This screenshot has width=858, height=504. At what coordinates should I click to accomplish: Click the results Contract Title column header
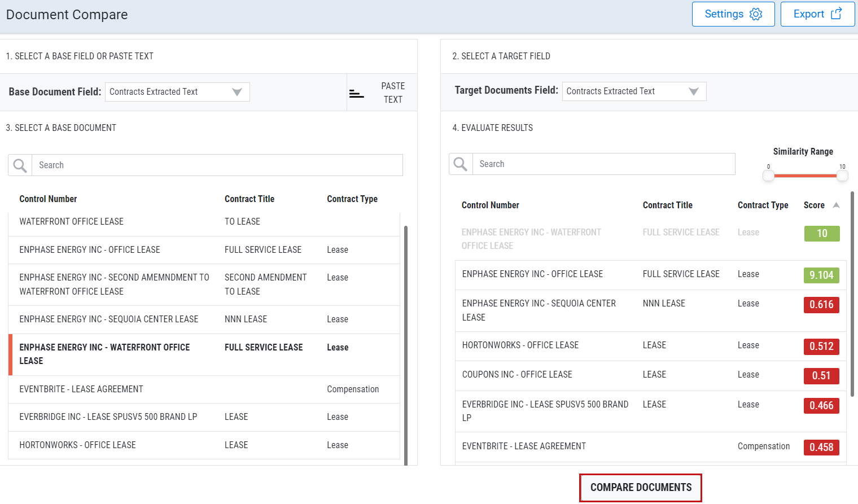point(668,205)
